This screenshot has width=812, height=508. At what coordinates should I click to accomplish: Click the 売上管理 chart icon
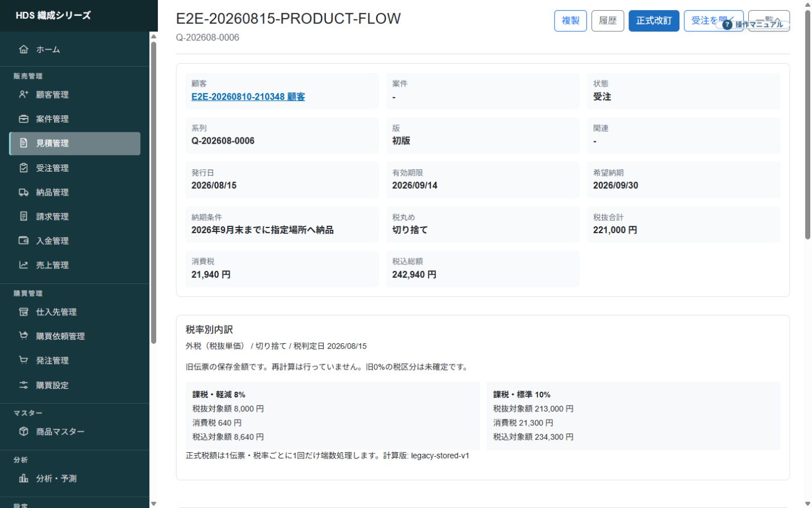click(23, 265)
